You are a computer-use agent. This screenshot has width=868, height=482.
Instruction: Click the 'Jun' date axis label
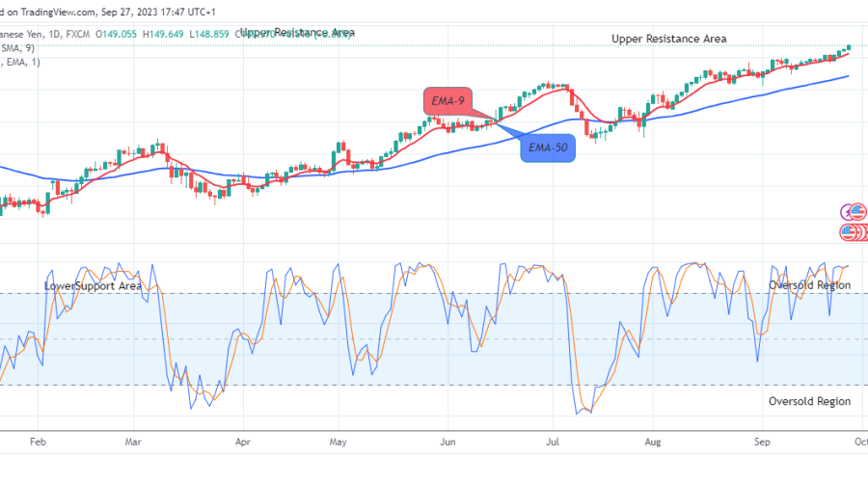[448, 442]
